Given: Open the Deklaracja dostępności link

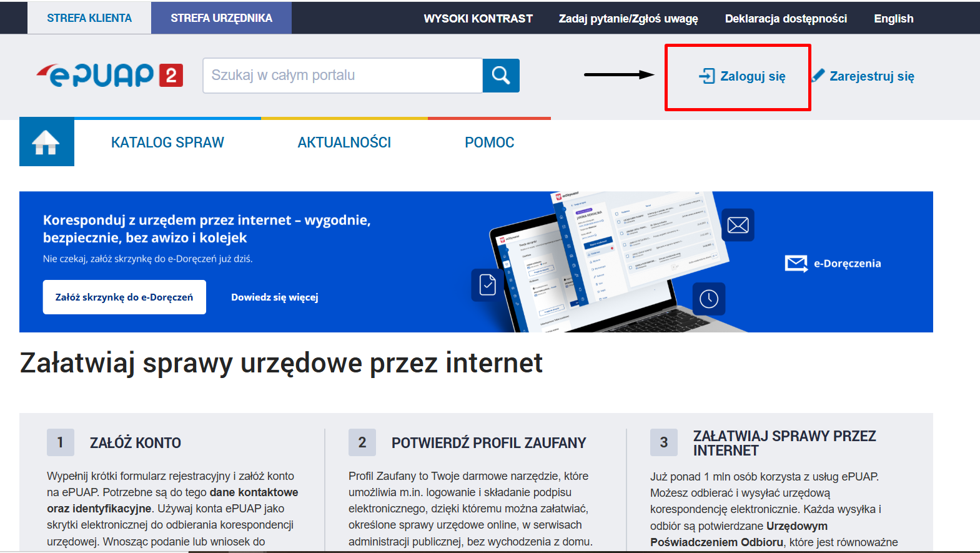Looking at the screenshot, I should [x=786, y=19].
